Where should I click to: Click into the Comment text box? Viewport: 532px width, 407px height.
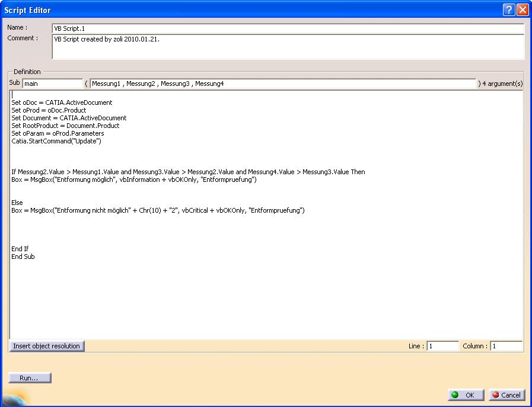[x=288, y=47]
